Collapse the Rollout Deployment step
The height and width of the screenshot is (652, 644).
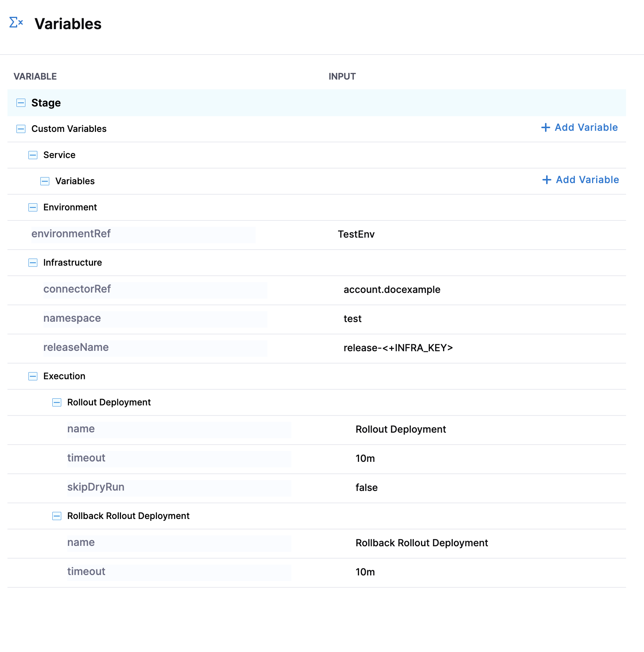coord(57,402)
